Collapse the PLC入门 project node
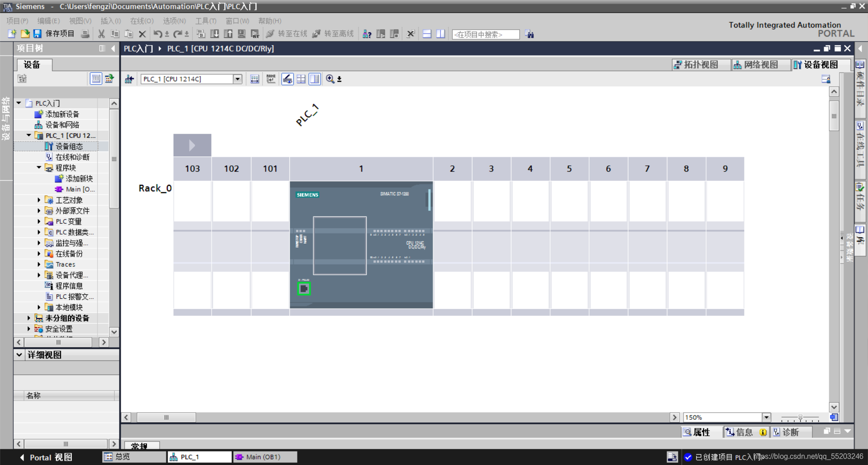The width and height of the screenshot is (868, 465). pyautogui.click(x=19, y=103)
